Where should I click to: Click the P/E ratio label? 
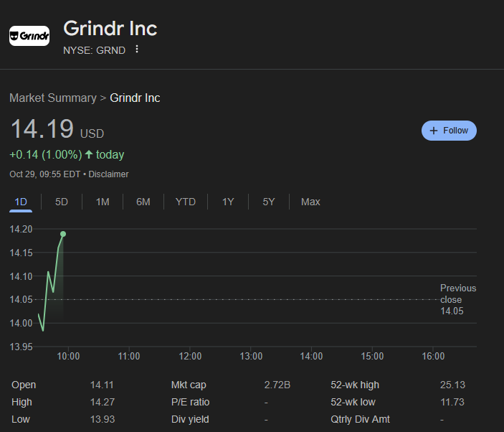pyautogui.click(x=190, y=402)
